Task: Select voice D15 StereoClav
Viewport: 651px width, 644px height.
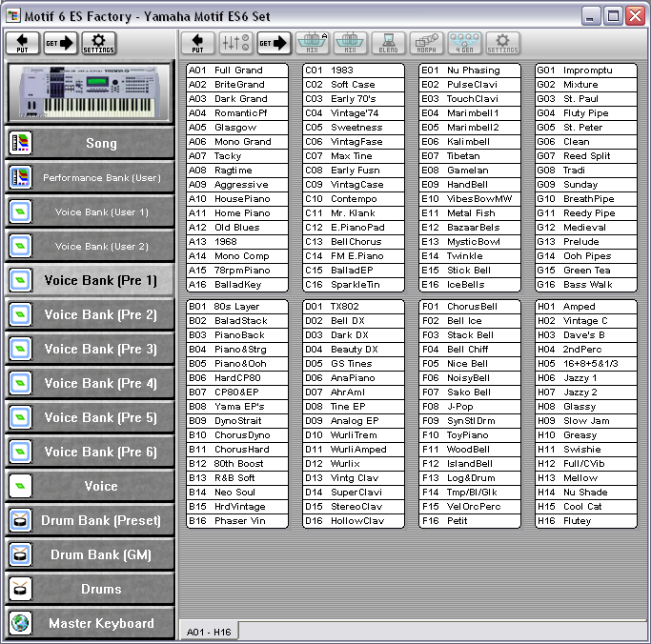Action: [354, 507]
